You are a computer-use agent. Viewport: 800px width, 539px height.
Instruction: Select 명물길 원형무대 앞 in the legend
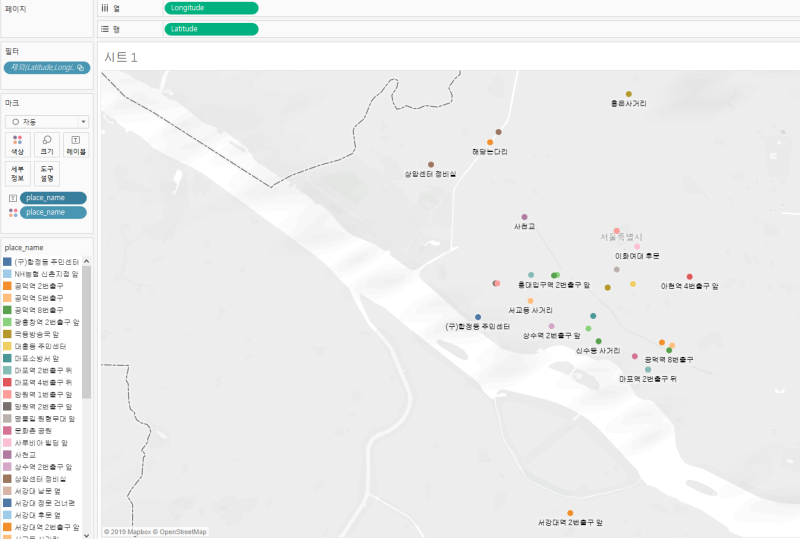click(x=45, y=419)
